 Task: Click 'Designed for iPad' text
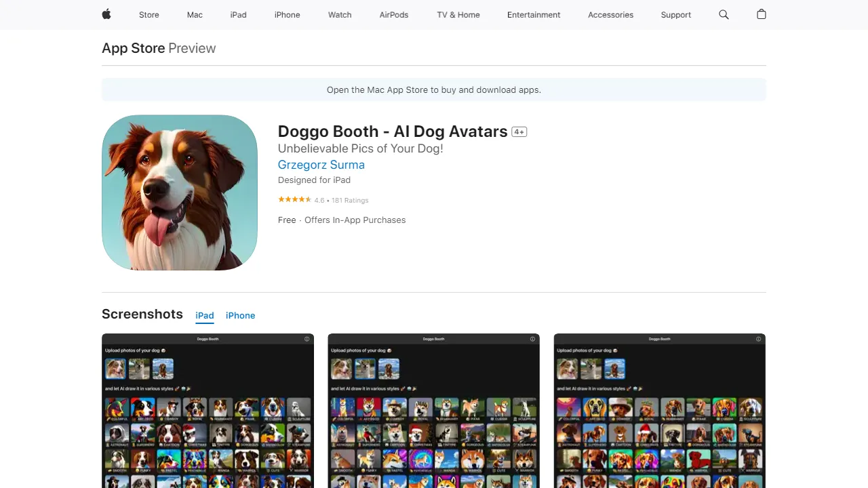(314, 180)
